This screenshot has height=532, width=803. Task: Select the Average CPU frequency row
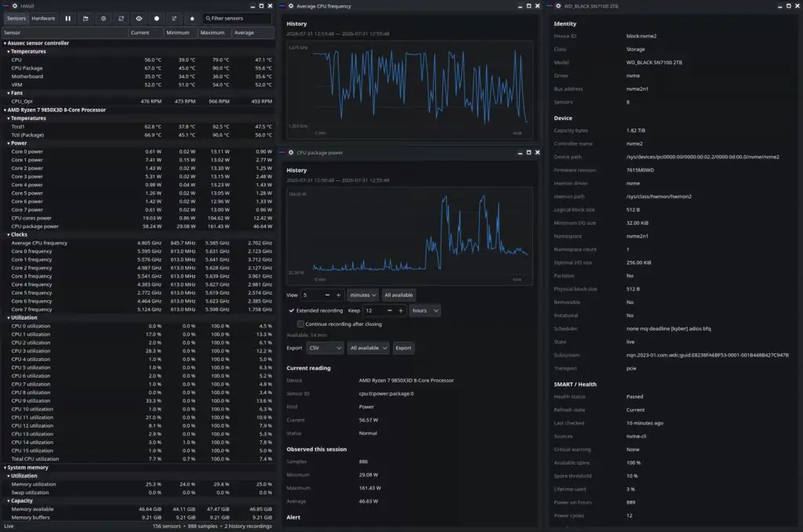138,243
